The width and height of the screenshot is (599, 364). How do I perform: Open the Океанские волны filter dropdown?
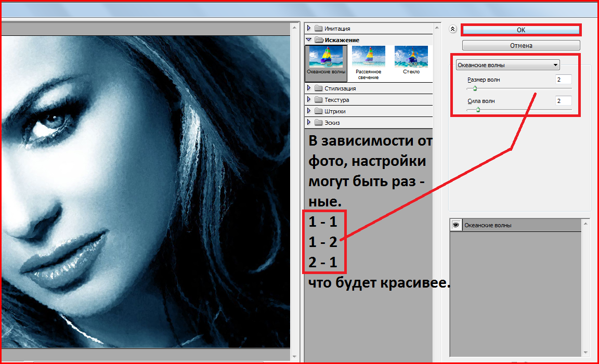coord(507,65)
